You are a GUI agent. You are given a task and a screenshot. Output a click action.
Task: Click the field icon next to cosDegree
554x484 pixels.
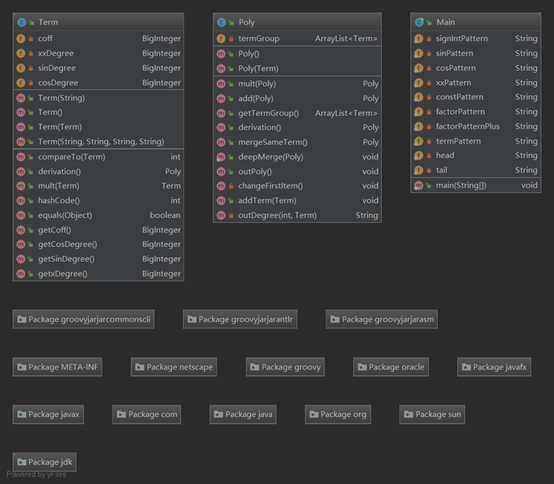click(x=20, y=83)
